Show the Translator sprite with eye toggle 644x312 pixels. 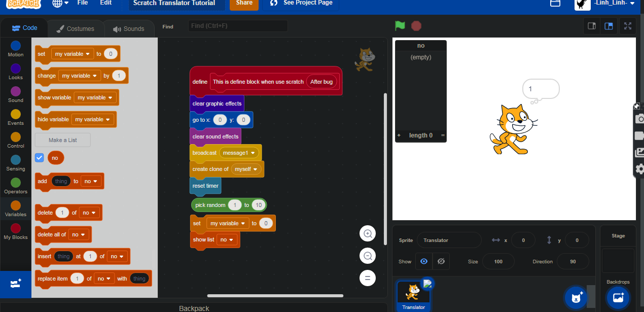424,261
